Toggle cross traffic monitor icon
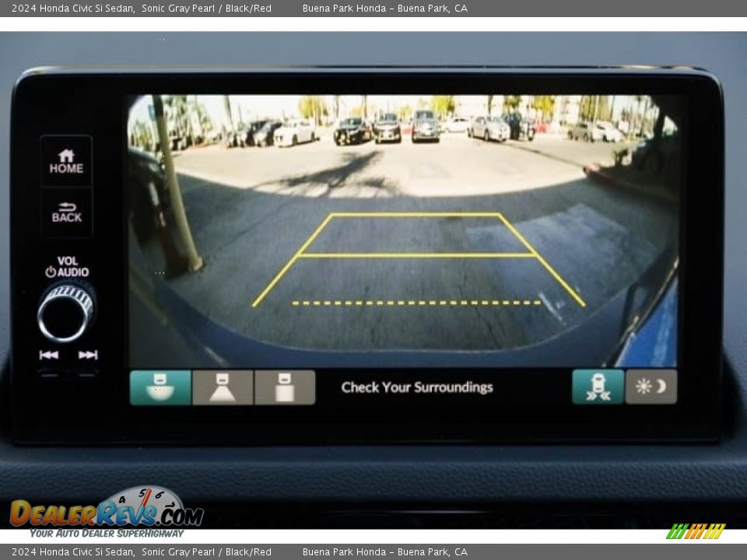This screenshot has width=747, height=560. [598, 387]
